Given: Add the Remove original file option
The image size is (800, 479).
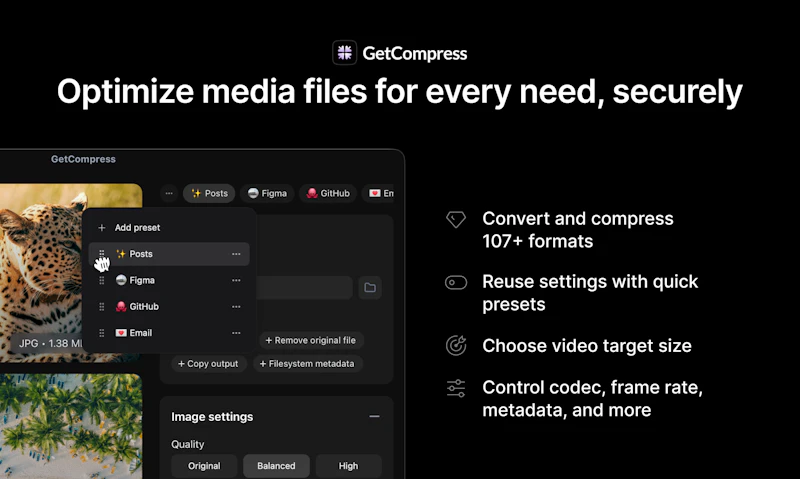Looking at the screenshot, I should click(310, 340).
